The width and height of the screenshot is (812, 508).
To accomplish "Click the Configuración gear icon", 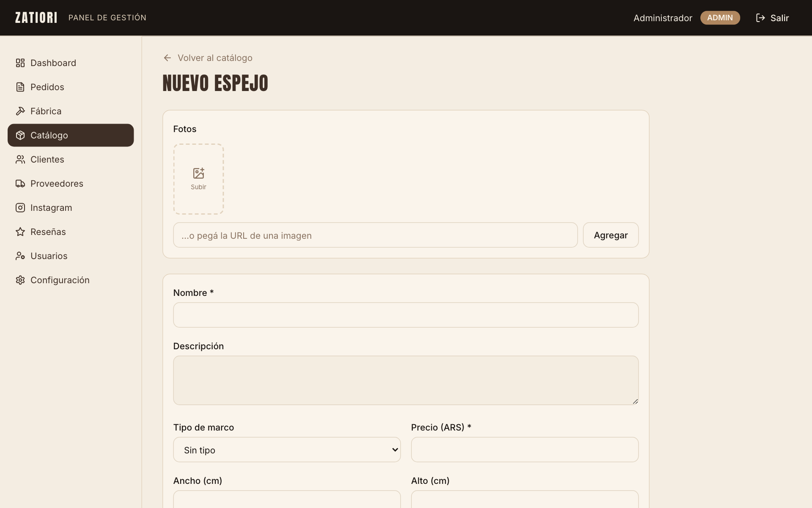I will point(20,280).
